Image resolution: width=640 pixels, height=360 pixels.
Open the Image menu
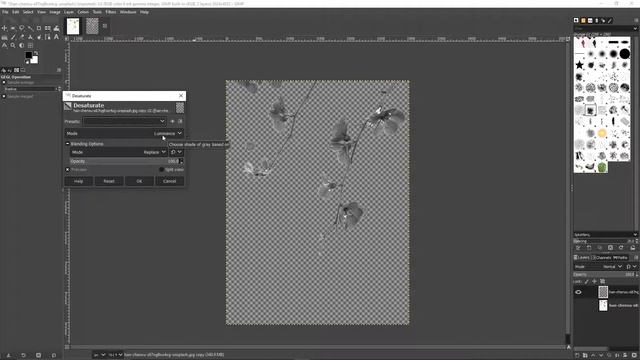coord(55,12)
